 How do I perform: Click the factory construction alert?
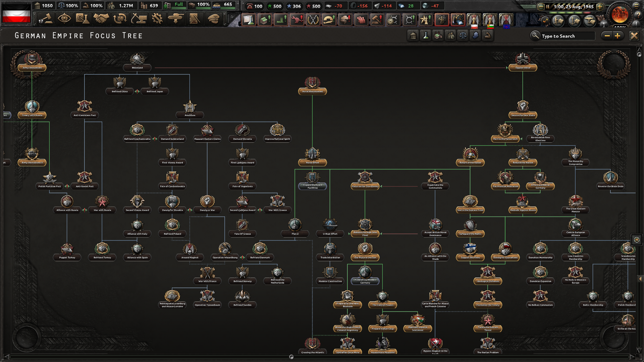(x=265, y=20)
